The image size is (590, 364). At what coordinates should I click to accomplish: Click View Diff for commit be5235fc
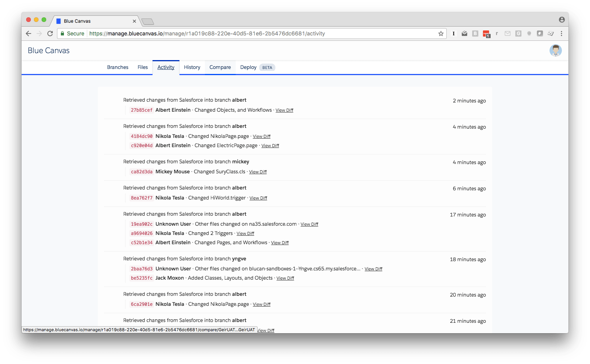(285, 278)
